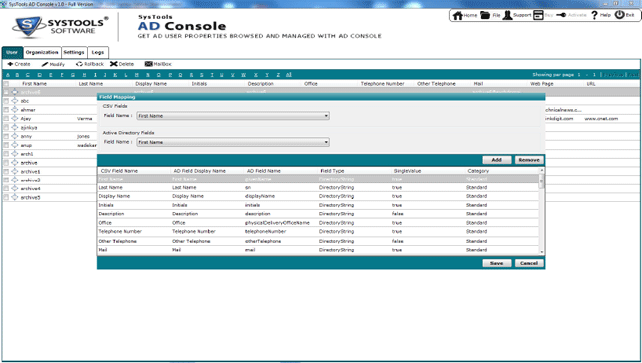Select the otherTelephone AD field cell
Image resolution: width=642 pixels, height=363 pixels.
[263, 241]
